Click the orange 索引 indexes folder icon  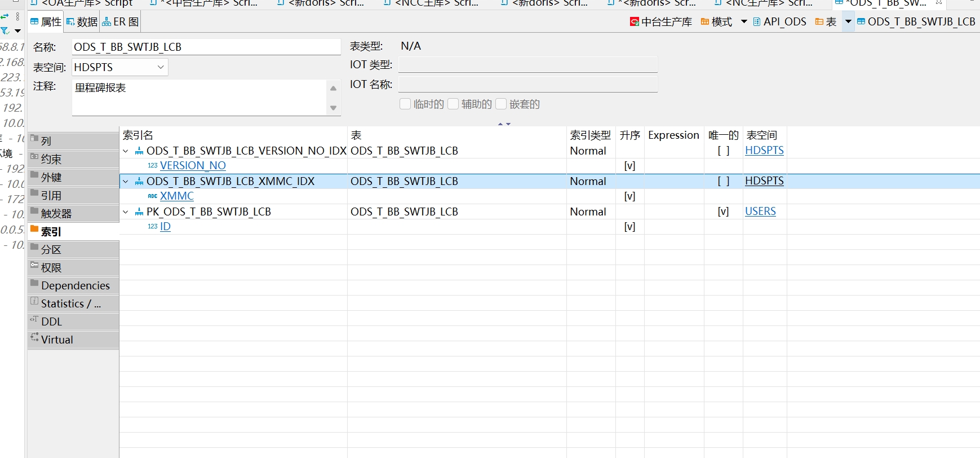click(x=34, y=228)
